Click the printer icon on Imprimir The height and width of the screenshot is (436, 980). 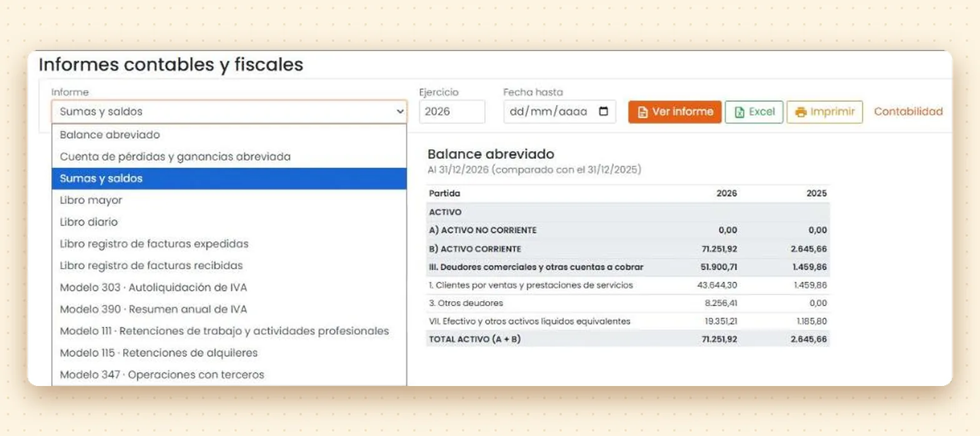[801, 112]
